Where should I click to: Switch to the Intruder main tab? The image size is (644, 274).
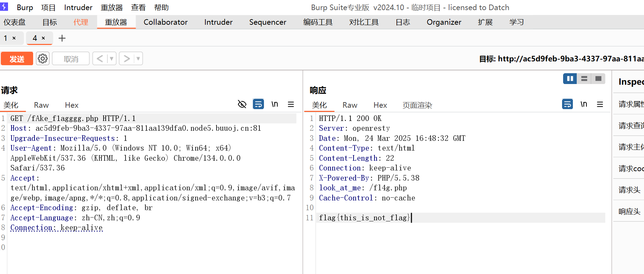click(x=218, y=22)
